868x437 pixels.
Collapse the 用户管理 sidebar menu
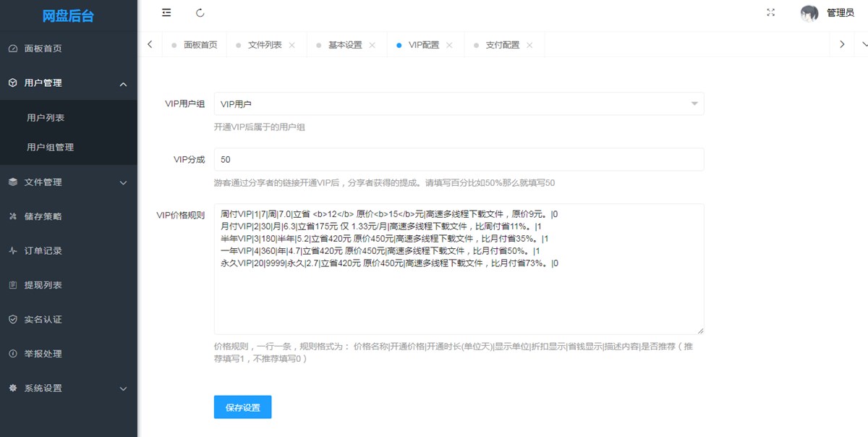tap(123, 84)
